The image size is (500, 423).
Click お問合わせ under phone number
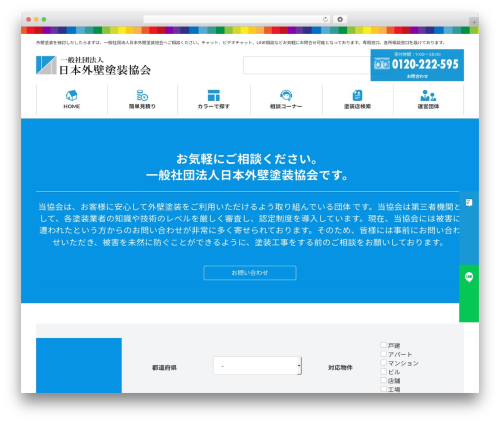coord(417,76)
